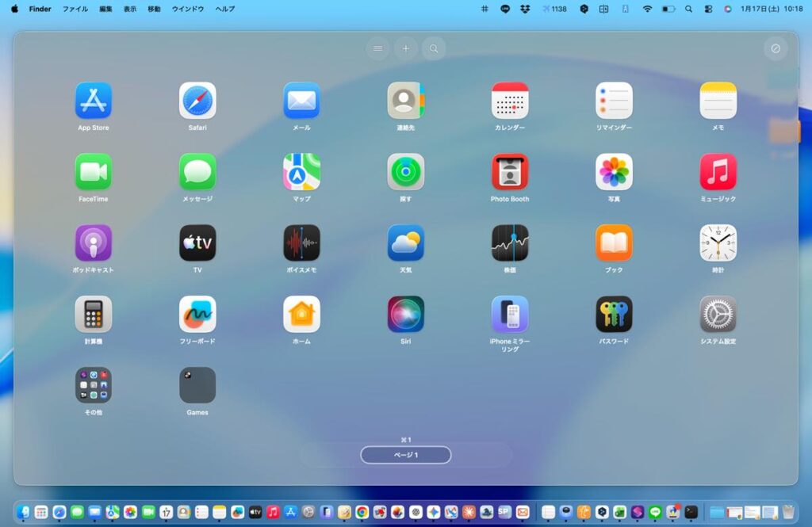Screen dimensions: 812x527
Task: Launch the ボイスメモ app
Action: 301,243
